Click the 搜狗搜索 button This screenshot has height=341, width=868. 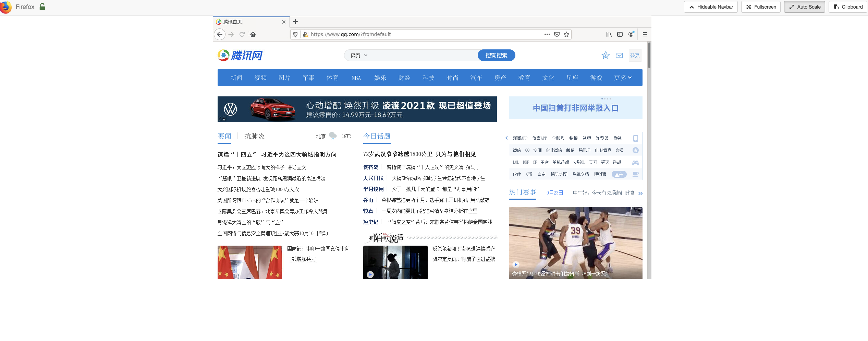496,55
